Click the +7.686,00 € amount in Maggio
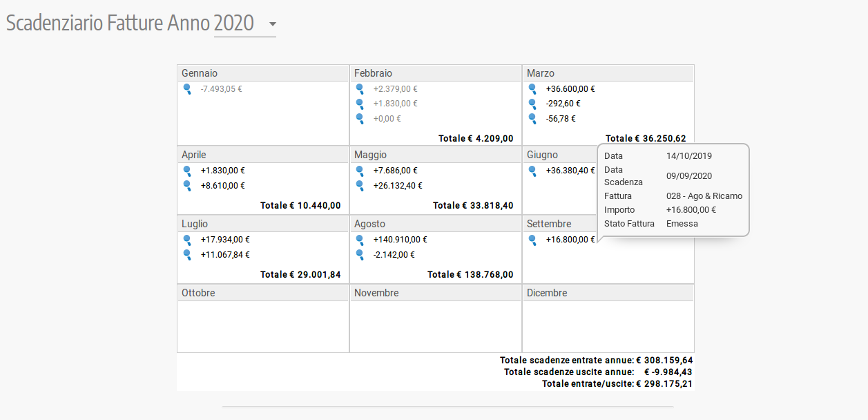 coord(395,171)
